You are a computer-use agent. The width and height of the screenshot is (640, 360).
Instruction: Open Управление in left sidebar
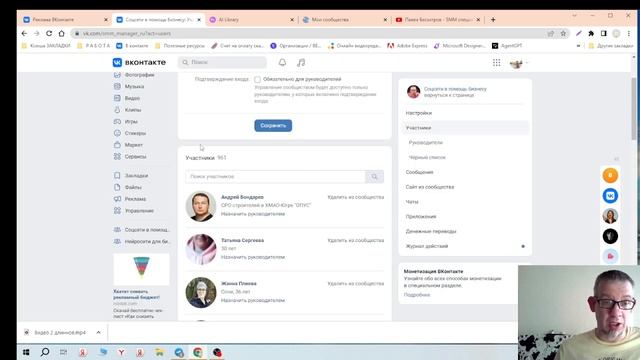click(133, 211)
